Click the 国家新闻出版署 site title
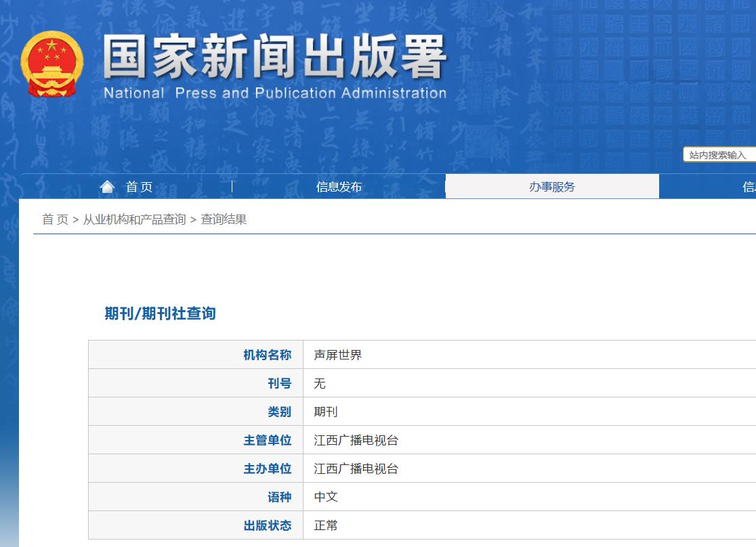Viewport: 756px width, 547px height. tap(274, 58)
